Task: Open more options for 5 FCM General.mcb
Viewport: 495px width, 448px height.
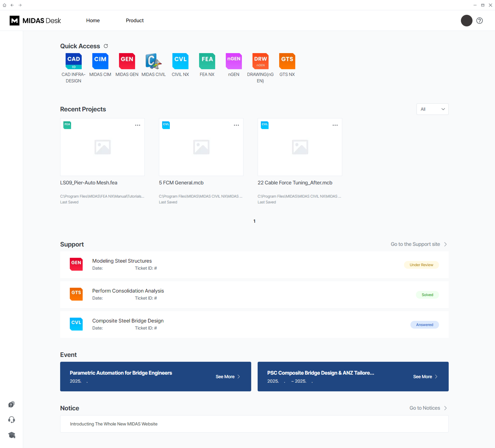Action: [236, 125]
